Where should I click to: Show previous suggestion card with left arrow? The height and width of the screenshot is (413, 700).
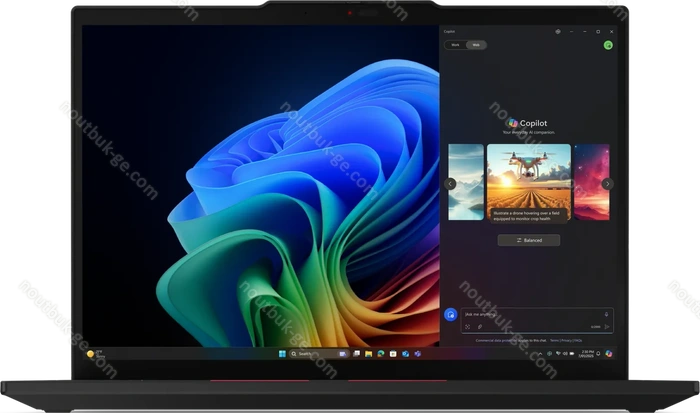(x=450, y=184)
